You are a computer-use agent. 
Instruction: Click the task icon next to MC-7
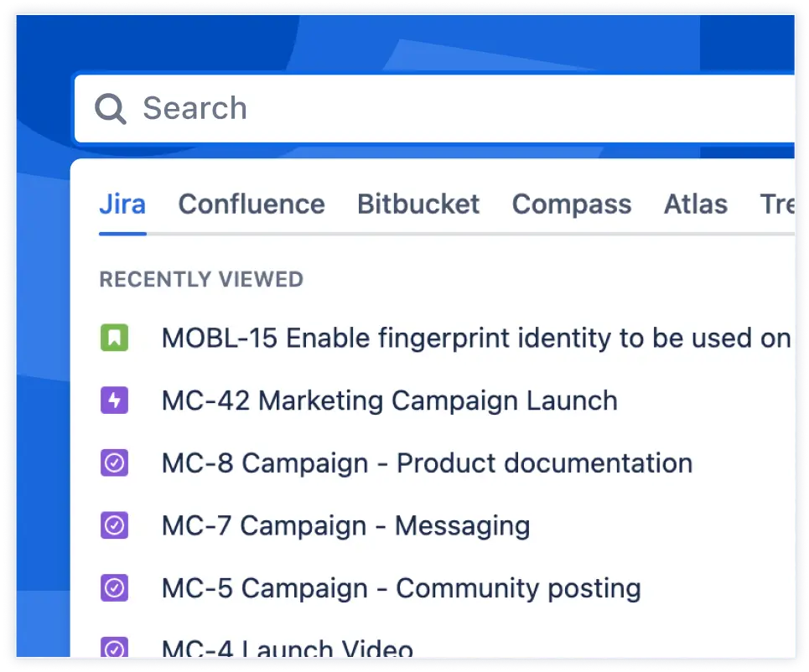[115, 525]
